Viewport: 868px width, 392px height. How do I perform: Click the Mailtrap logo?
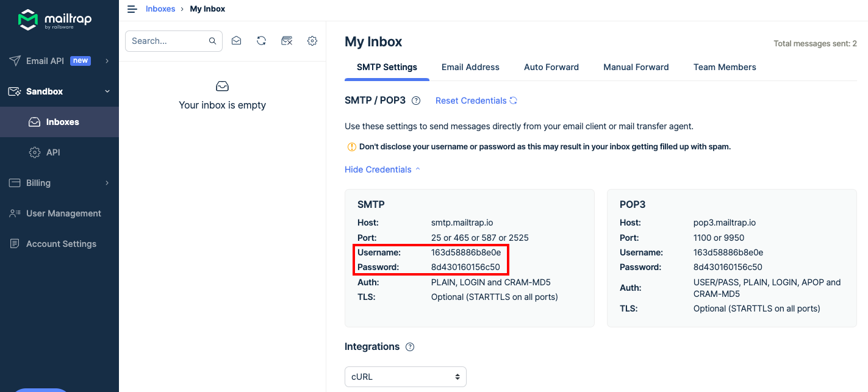pos(55,20)
